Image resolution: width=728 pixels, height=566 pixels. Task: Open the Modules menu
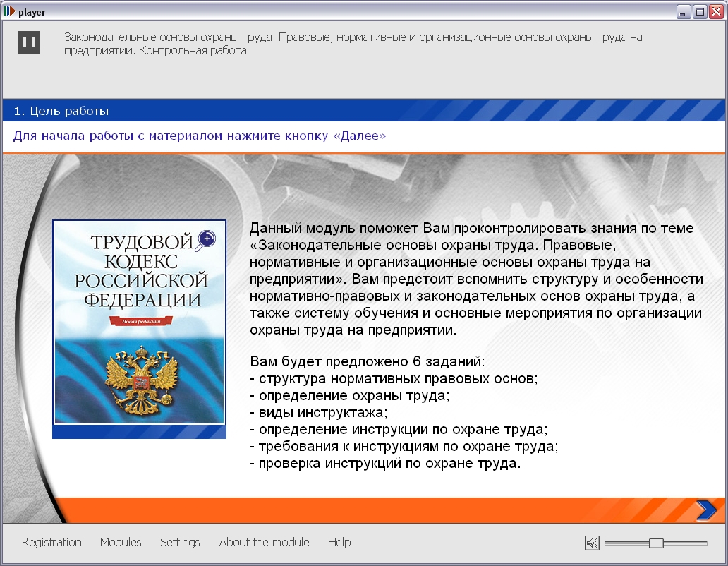(x=121, y=542)
